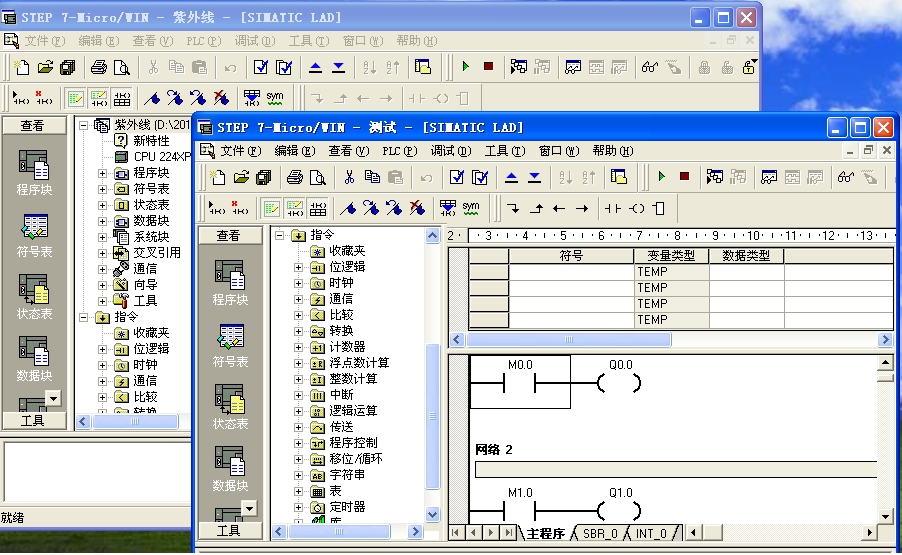Open 调试 menu in front 测试 window
Image resolution: width=902 pixels, height=555 pixels.
click(x=450, y=151)
